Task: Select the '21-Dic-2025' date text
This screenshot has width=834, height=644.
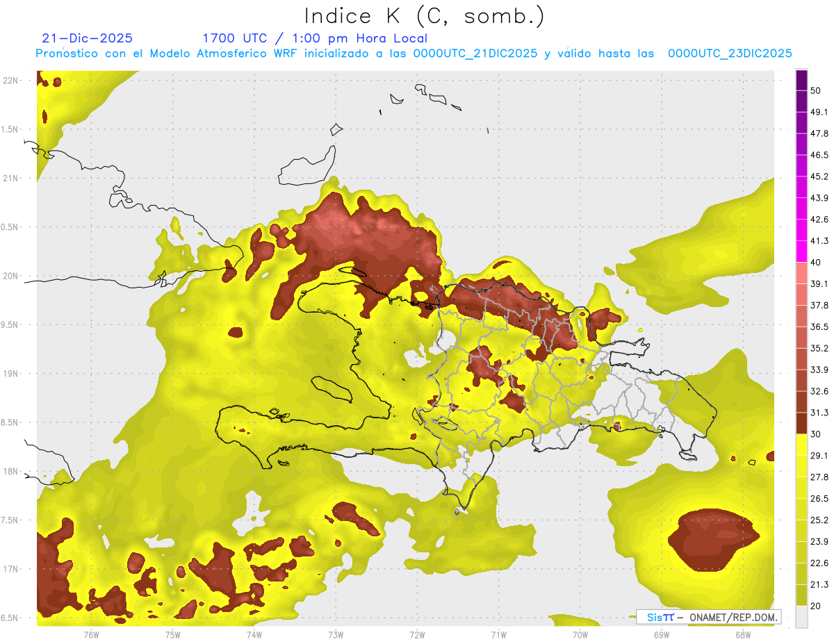Action: [x=87, y=38]
